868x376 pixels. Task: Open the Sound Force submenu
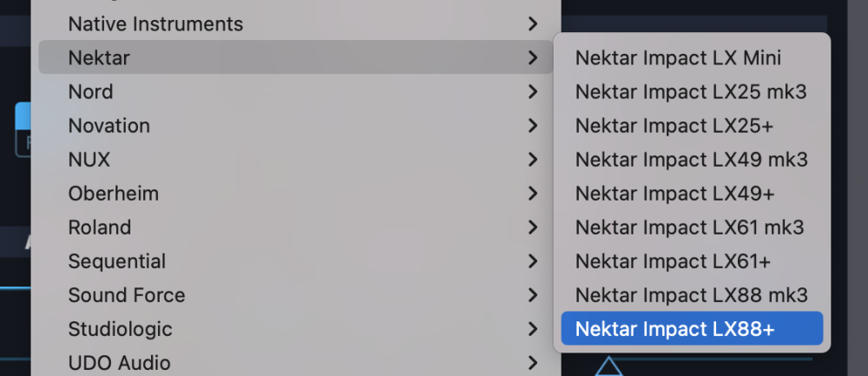click(127, 295)
